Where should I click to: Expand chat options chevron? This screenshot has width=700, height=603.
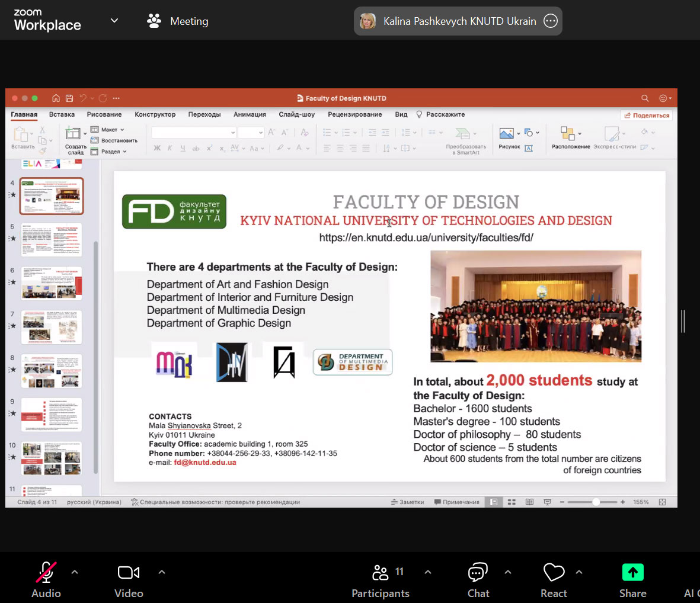coord(507,572)
